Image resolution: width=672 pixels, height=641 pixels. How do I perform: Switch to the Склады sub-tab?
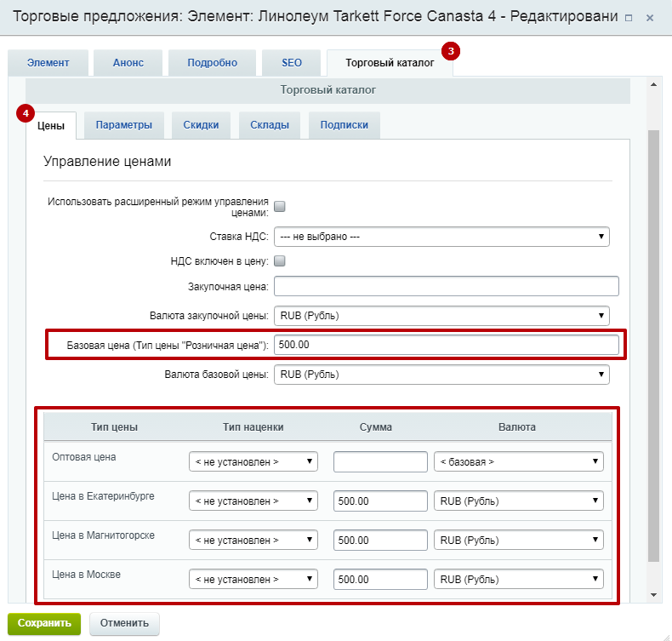pyautogui.click(x=270, y=125)
